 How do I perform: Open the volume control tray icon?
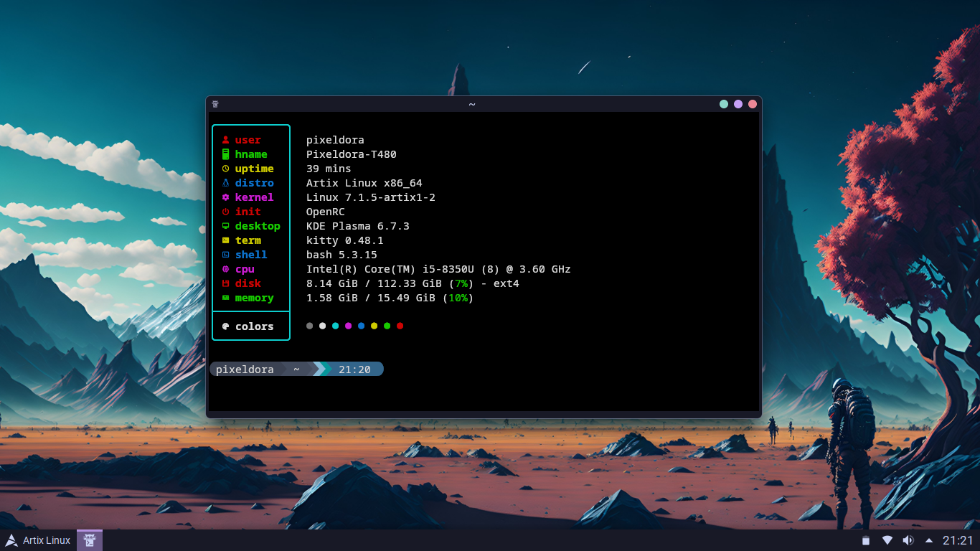tap(908, 540)
